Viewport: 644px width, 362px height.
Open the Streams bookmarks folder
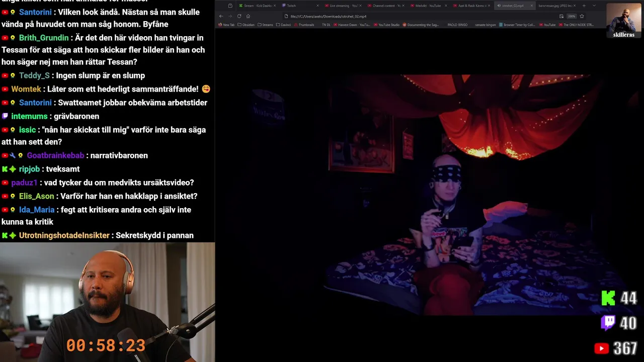[265, 25]
